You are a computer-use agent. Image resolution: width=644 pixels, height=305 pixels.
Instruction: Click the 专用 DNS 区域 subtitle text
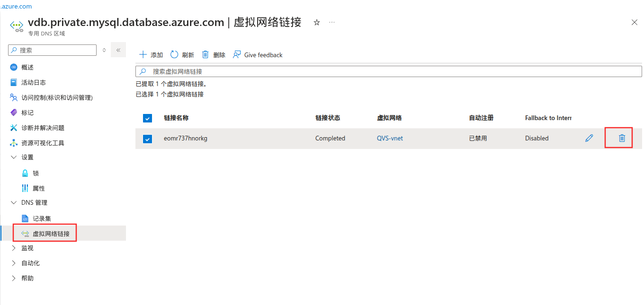46,34
